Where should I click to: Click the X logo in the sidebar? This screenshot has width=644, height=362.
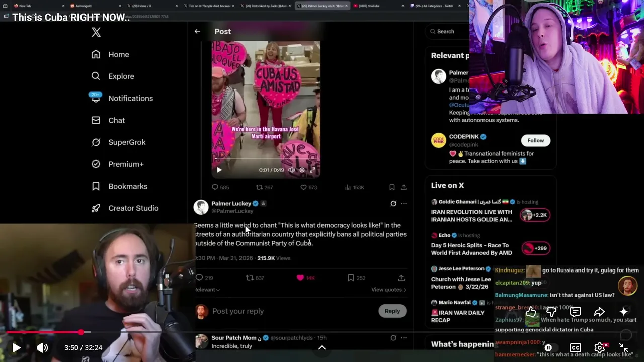point(96,32)
